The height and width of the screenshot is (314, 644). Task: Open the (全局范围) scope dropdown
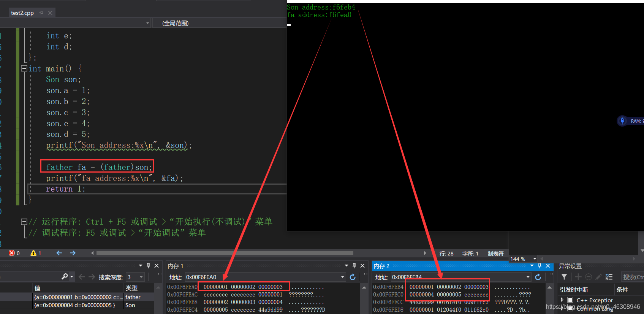point(219,23)
